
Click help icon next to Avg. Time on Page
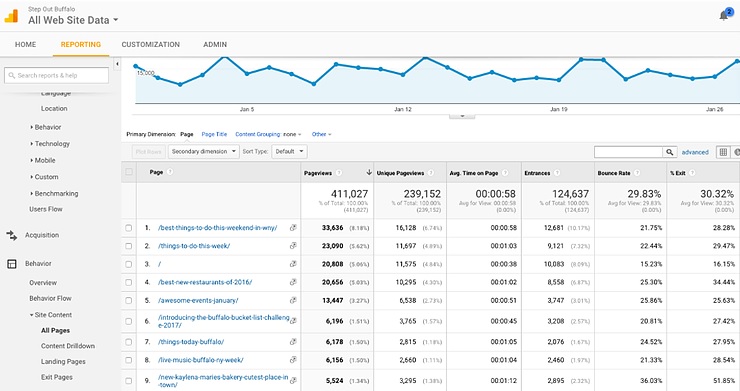pos(505,173)
